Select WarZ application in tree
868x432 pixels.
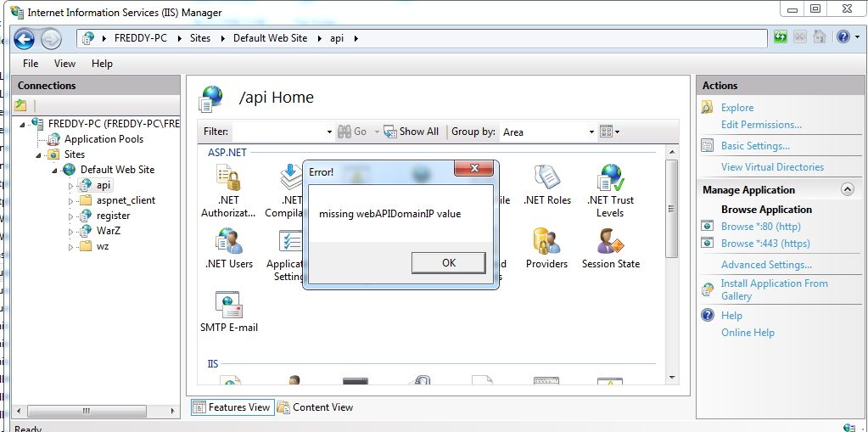[x=108, y=230]
